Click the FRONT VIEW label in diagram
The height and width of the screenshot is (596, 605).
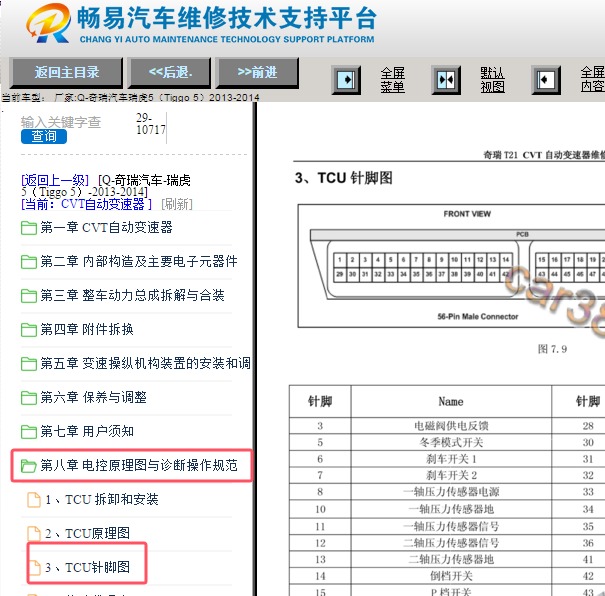tap(467, 214)
